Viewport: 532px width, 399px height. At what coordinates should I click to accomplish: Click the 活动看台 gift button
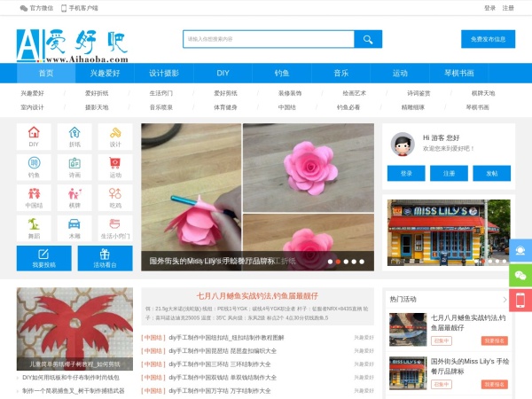coord(106,258)
